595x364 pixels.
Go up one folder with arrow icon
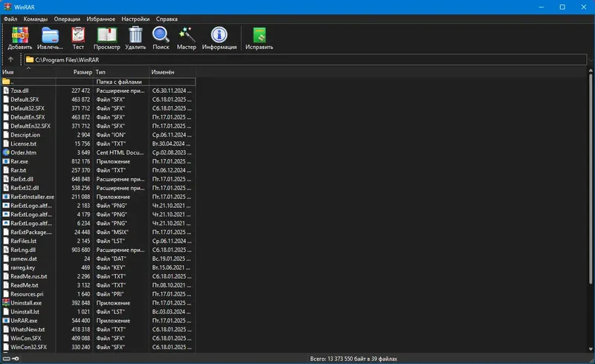pos(10,59)
